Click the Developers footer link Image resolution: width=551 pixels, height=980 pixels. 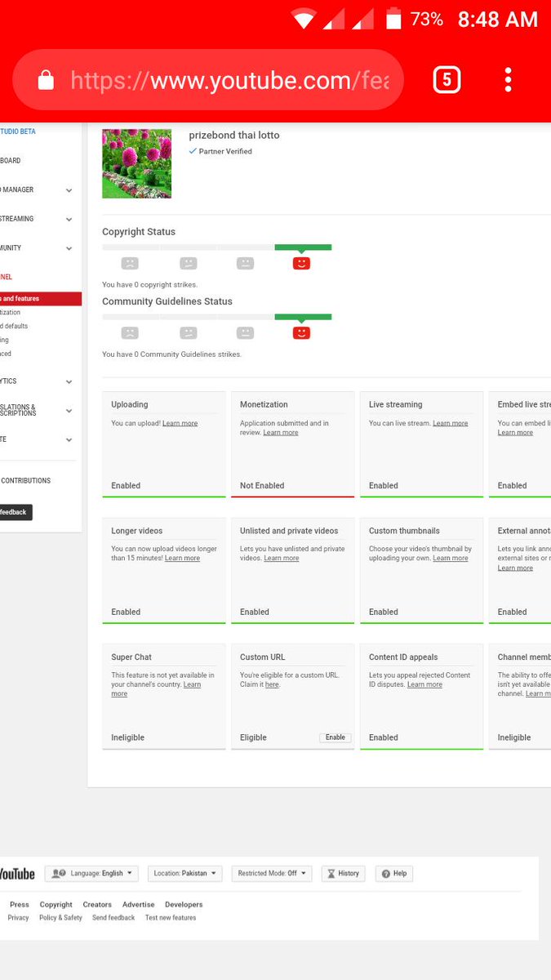click(x=184, y=905)
